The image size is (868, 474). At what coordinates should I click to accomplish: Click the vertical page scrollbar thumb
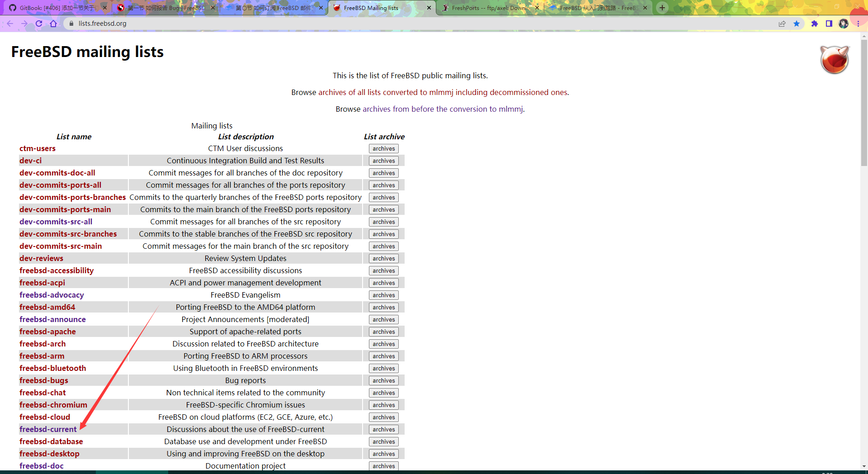tap(864, 103)
